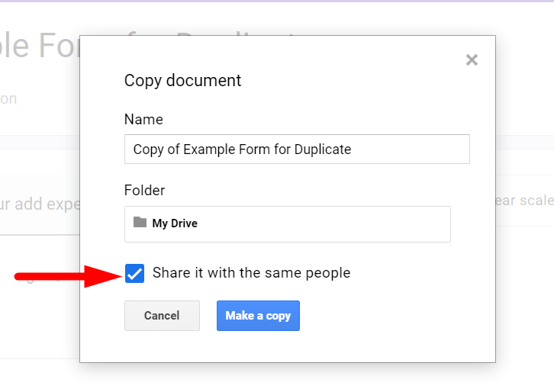Click the dimmed form title behind the dialog
Viewport: 554px width, 392px height.
click(x=38, y=47)
